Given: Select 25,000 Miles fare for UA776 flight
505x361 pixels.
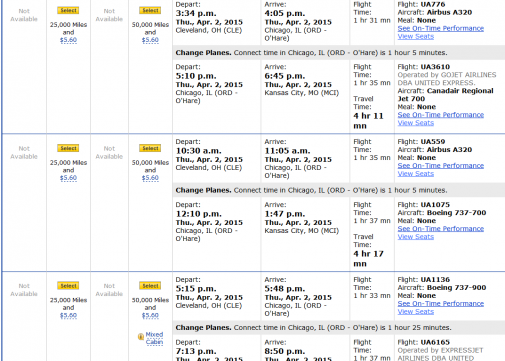Looking at the screenshot, I should 68,10.
